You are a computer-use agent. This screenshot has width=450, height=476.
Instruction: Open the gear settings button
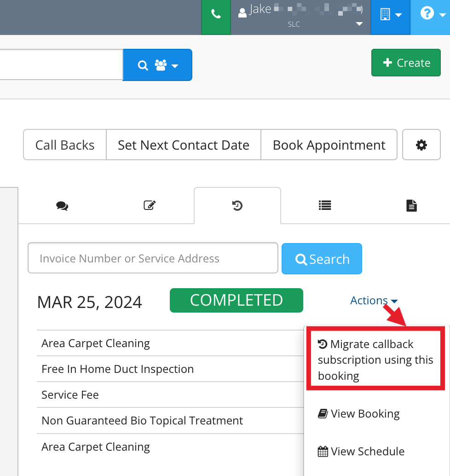coord(421,145)
